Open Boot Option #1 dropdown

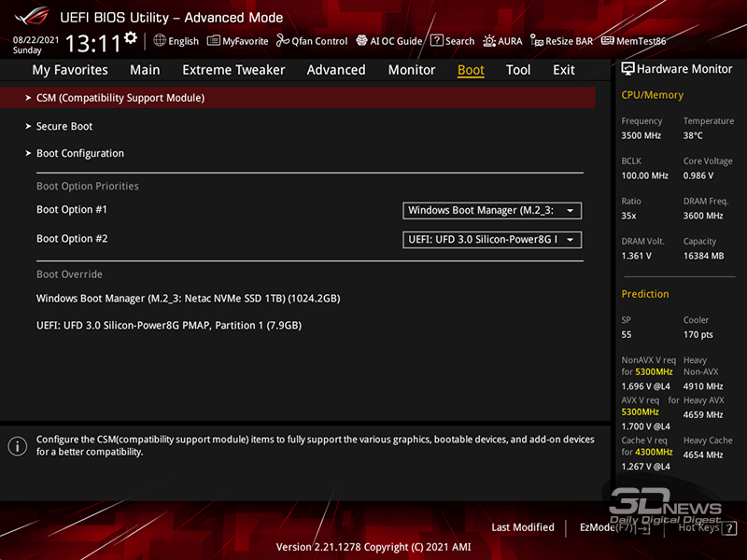[492, 211]
